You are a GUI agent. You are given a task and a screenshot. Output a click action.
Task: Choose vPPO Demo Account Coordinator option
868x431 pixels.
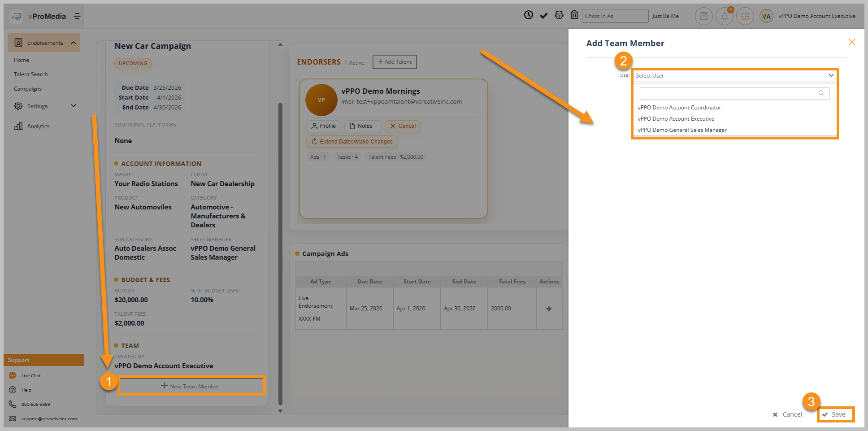coord(679,108)
